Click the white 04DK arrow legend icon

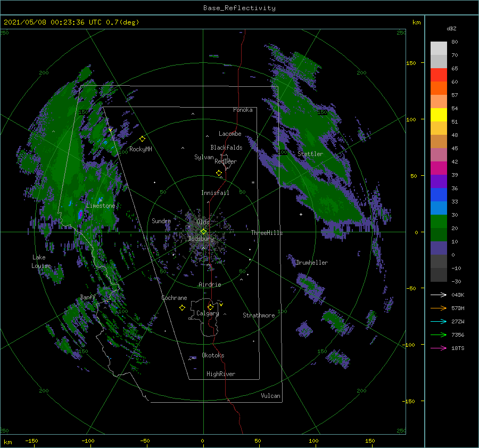(x=439, y=295)
